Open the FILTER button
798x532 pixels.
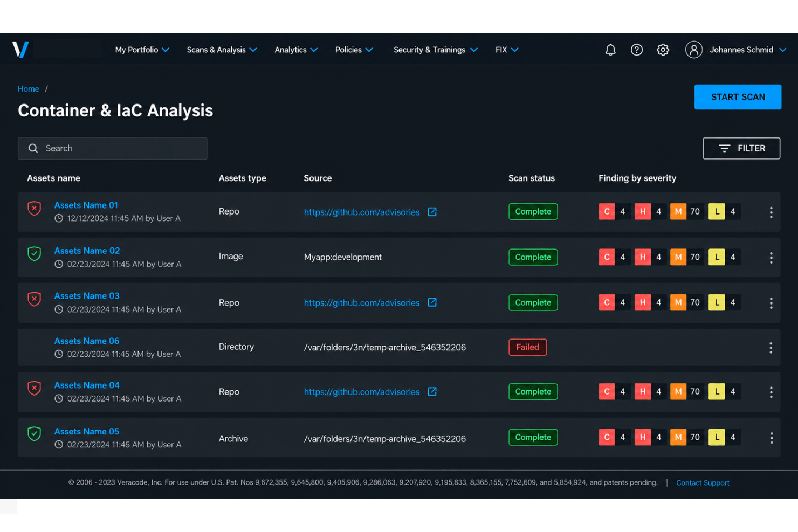click(x=741, y=148)
